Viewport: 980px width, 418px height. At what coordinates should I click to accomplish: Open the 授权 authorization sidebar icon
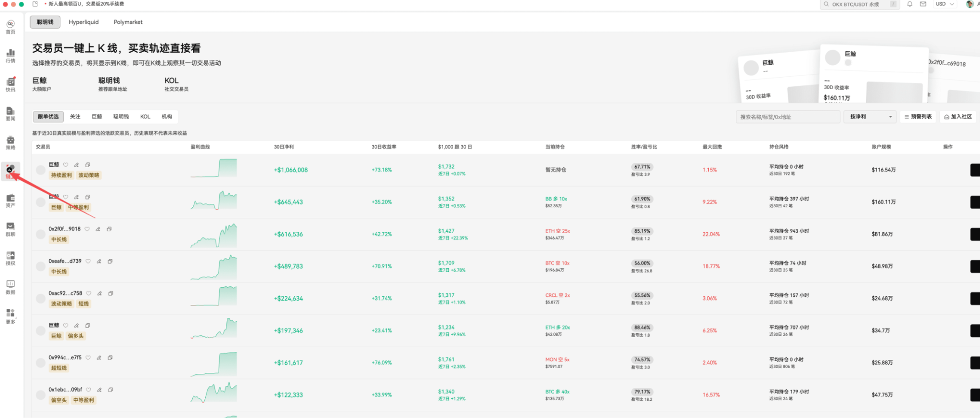click(x=11, y=258)
